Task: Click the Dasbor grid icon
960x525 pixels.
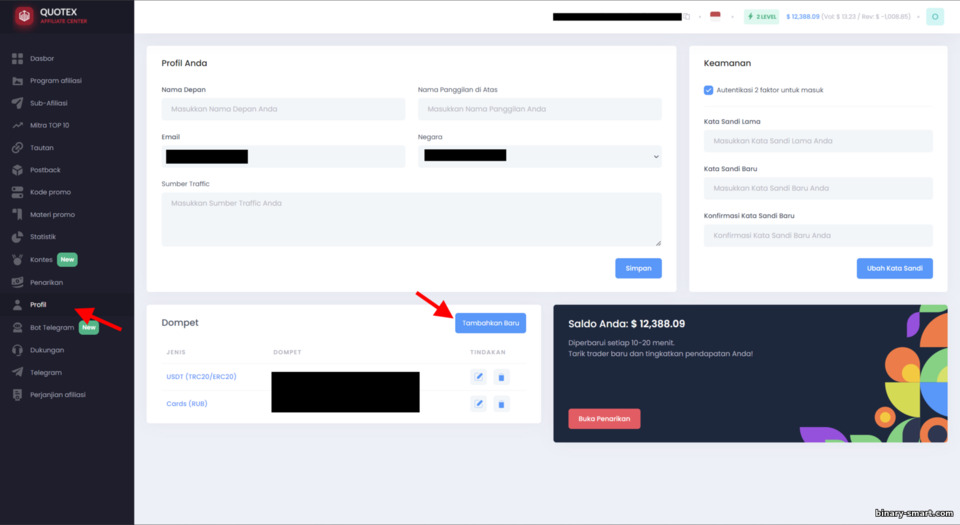Action: coord(17,59)
